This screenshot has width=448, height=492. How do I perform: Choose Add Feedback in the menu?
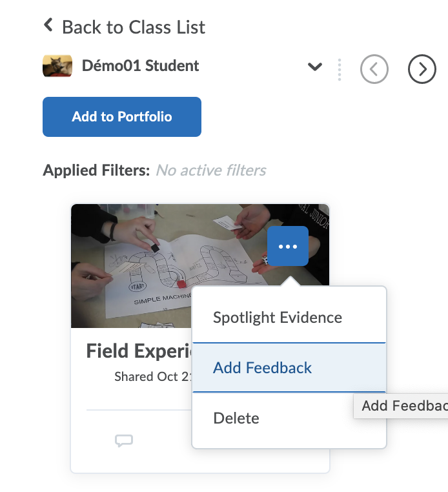pos(263,368)
